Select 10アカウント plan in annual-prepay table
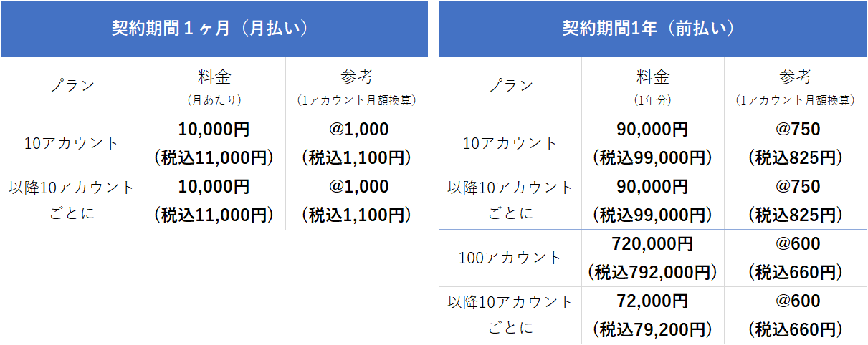868x345 pixels. click(510, 143)
